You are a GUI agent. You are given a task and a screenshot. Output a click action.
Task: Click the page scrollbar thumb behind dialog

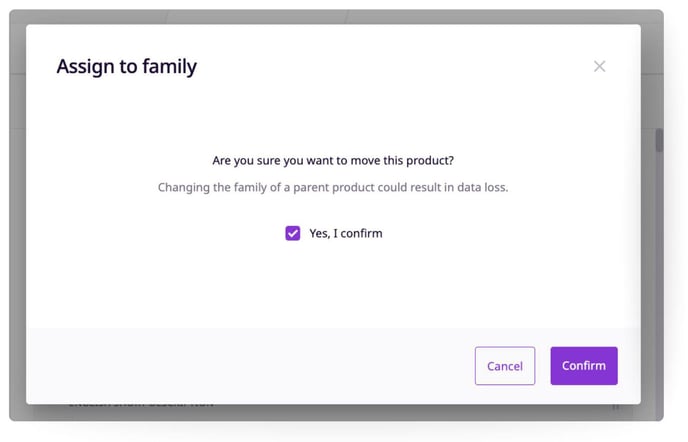(659, 140)
